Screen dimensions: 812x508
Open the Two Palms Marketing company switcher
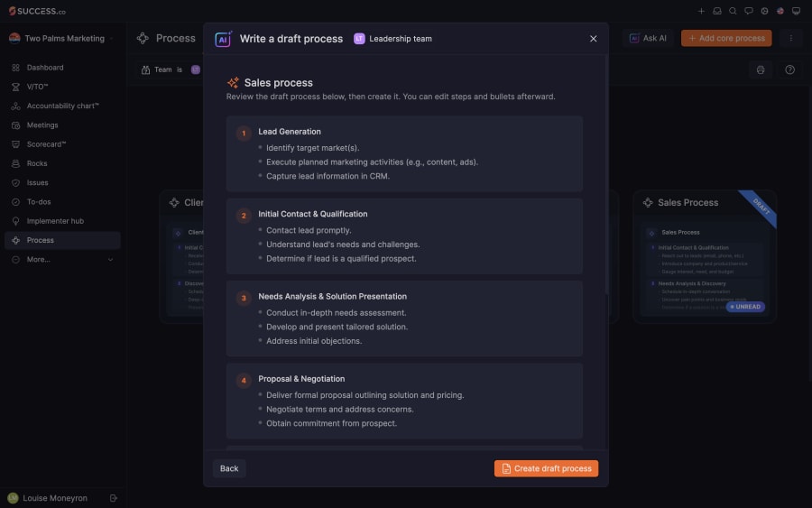[62, 38]
